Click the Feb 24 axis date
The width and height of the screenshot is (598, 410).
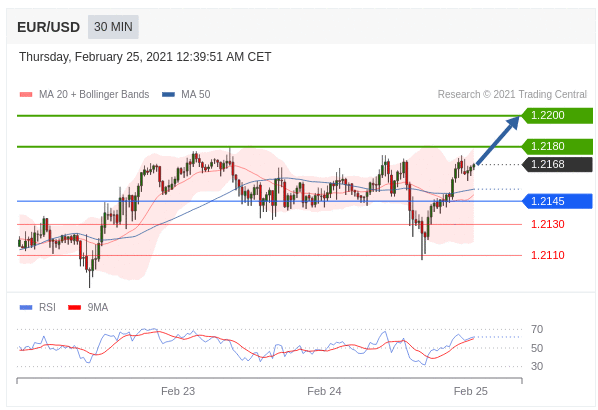(x=324, y=391)
